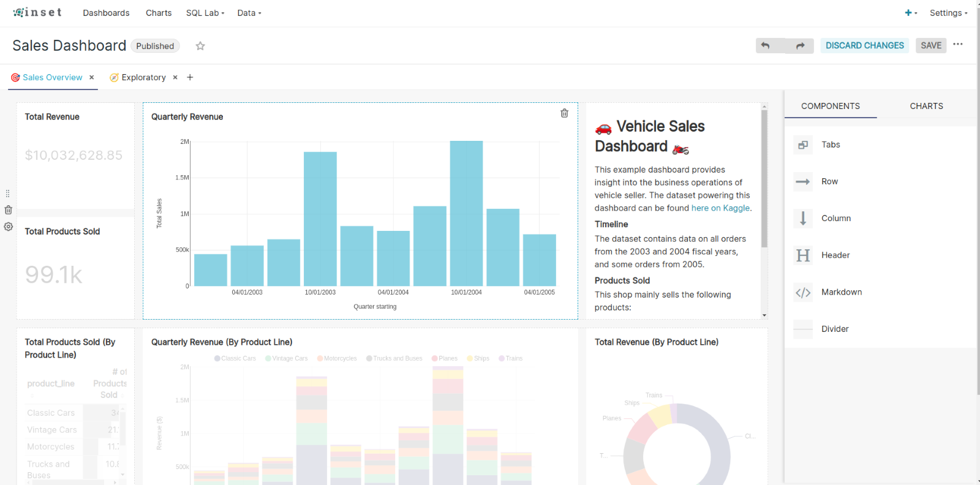This screenshot has width=980, height=485.
Task: Delete the Quarterly Revenue chart
Action: tap(565, 113)
